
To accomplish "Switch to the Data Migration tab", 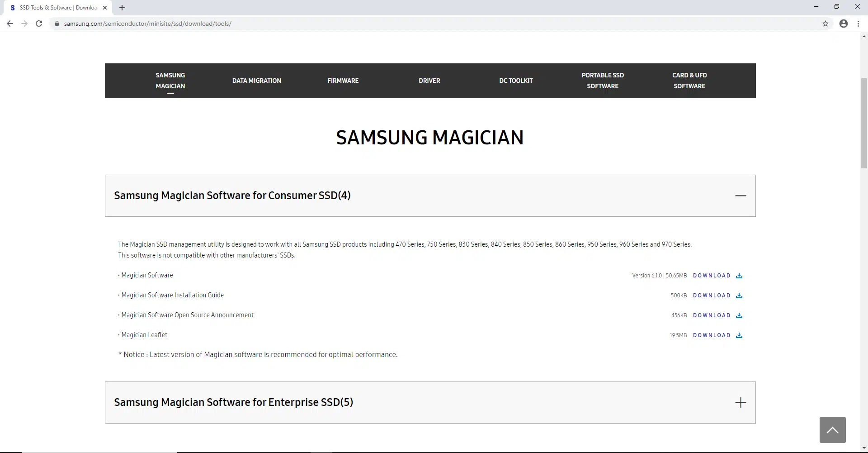I will coord(257,81).
